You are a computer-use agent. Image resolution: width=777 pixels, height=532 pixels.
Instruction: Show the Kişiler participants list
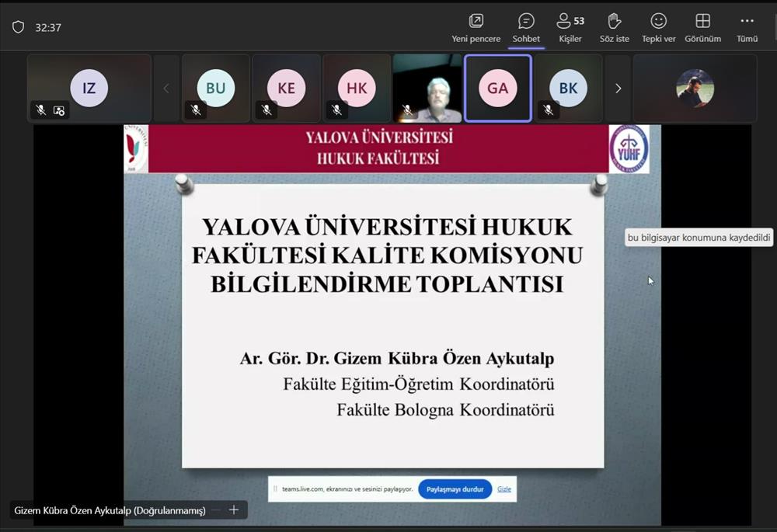pyautogui.click(x=570, y=28)
